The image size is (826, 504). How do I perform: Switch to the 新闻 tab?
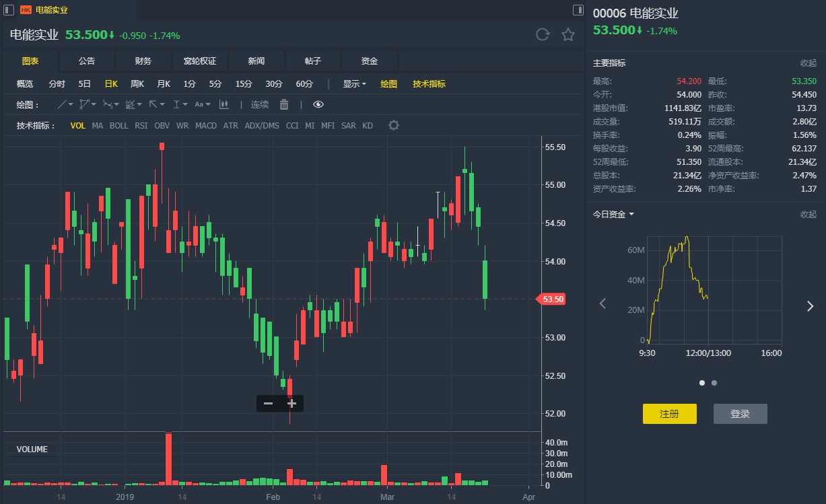256,61
